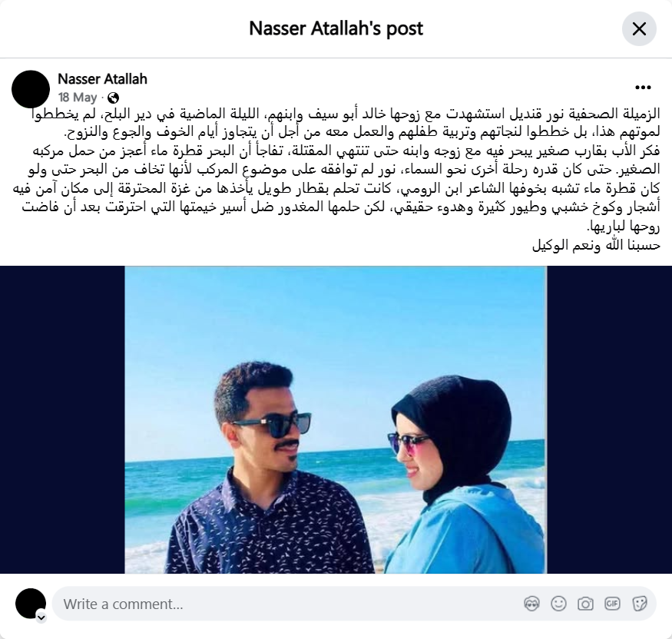Open the sticker picker icon
672x639 pixels.
pyautogui.click(x=639, y=604)
